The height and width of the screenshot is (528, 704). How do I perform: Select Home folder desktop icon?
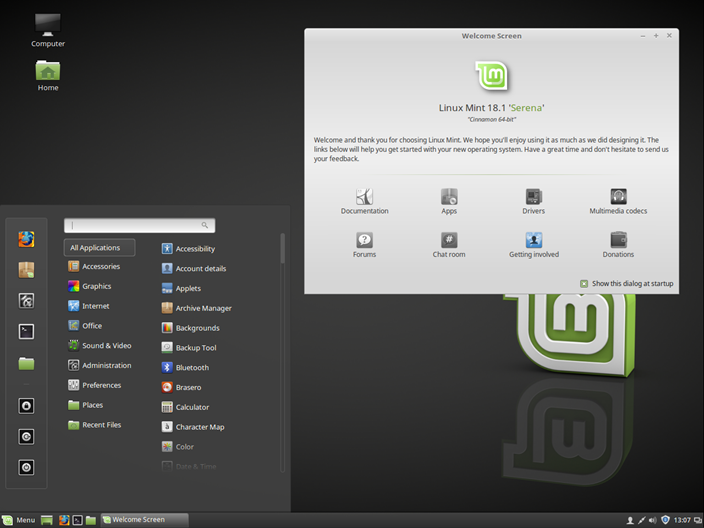pyautogui.click(x=48, y=75)
